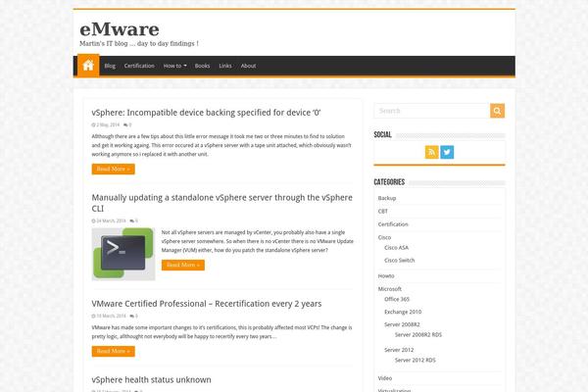Go to the home page icon
Viewport: 588px width, 392px height.
click(x=88, y=66)
